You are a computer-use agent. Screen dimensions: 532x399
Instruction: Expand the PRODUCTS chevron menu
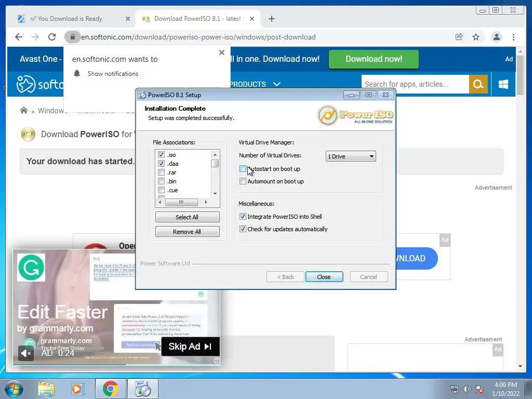coord(277,84)
